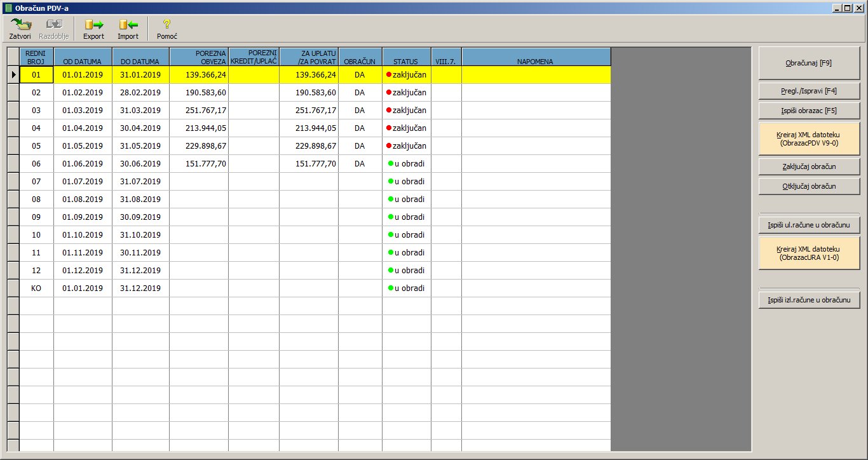Click Otključaj obračun button
Screen dimensions: 868x460
click(809, 186)
